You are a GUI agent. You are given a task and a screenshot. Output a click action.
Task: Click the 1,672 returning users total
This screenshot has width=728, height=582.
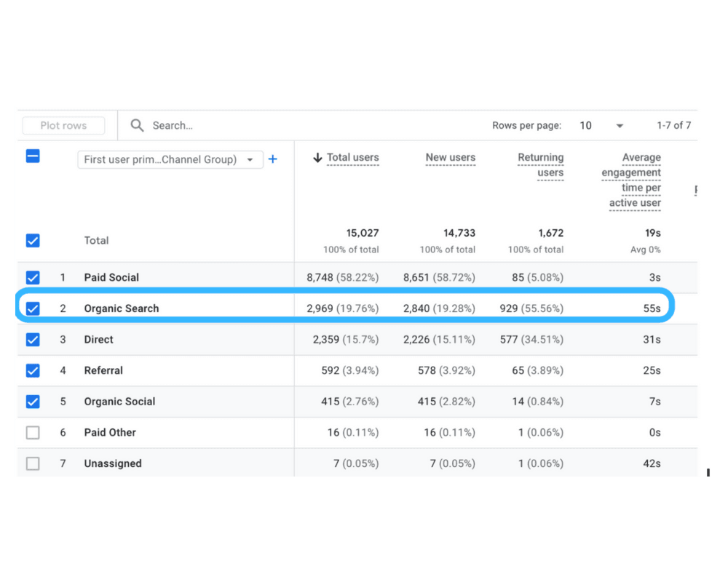pos(550,233)
